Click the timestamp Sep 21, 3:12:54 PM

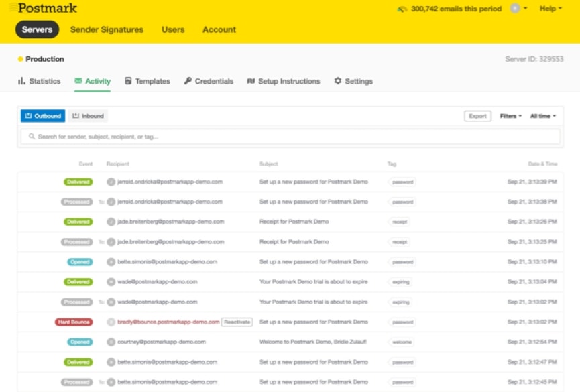coord(532,342)
